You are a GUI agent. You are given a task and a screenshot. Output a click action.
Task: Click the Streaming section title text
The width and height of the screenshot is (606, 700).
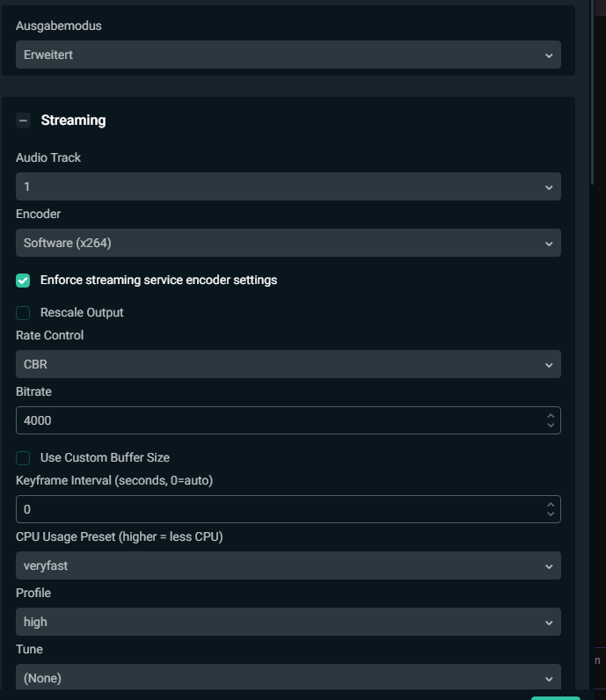73,120
